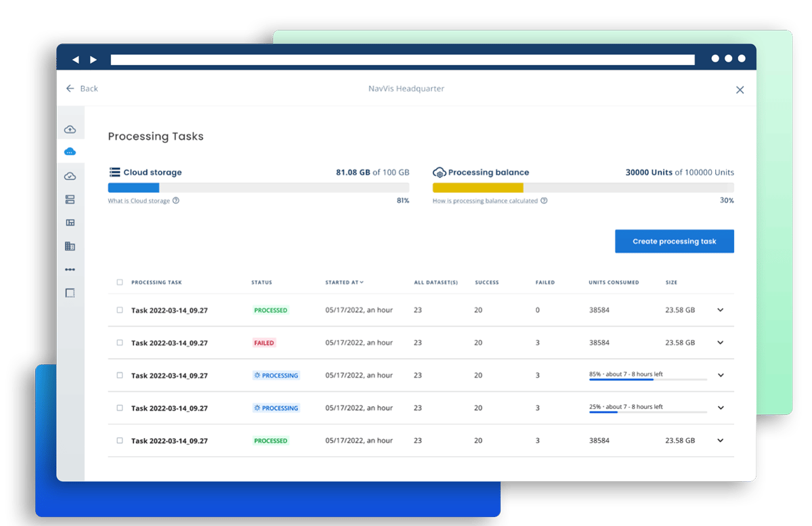
Task: Open the 'What is Cloud storage' help link
Action: point(143,201)
